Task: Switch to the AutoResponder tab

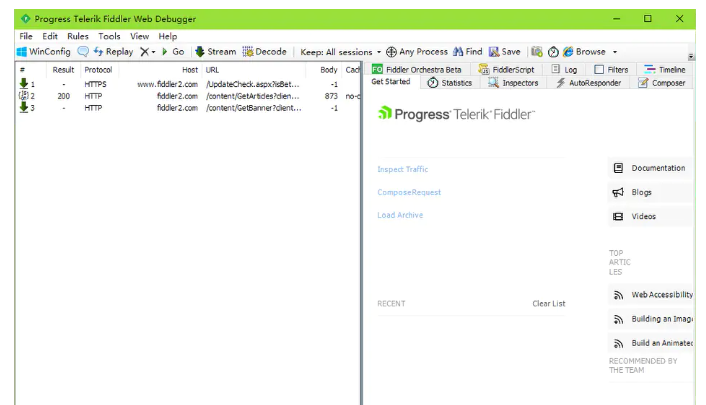Action: pyautogui.click(x=589, y=83)
